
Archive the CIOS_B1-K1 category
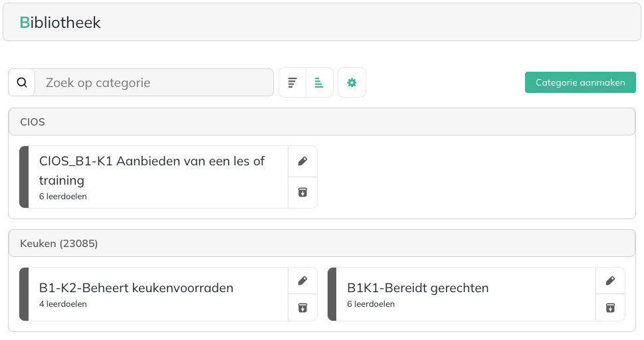(302, 193)
